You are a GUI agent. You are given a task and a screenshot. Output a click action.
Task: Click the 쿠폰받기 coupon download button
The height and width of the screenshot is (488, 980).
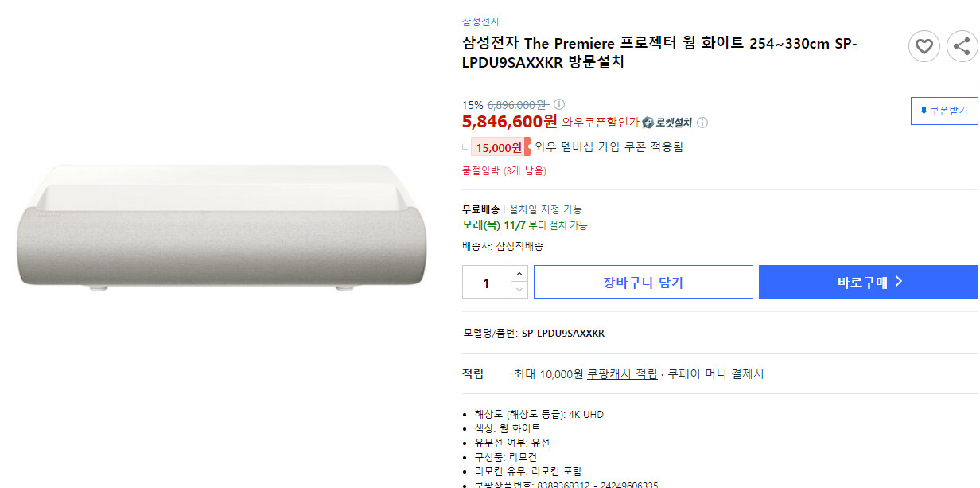[x=943, y=111]
